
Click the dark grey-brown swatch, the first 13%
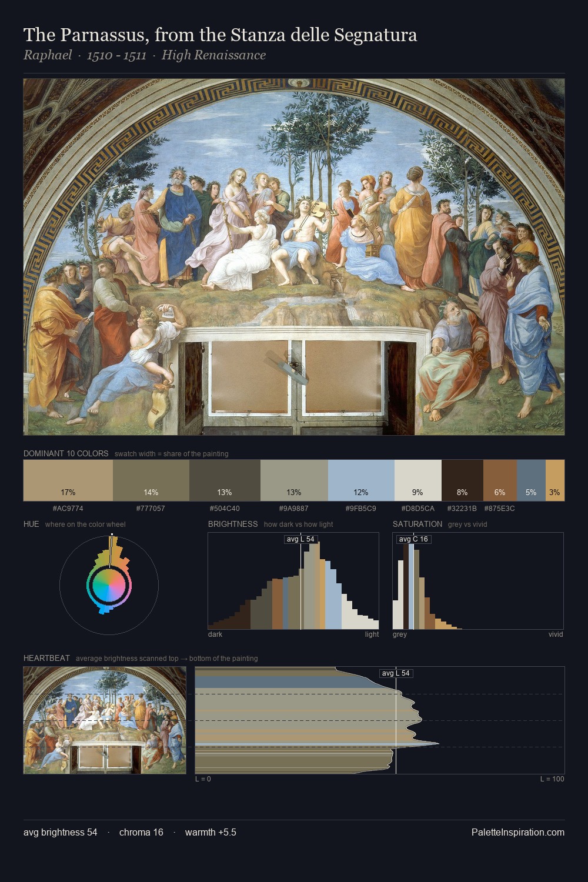(x=225, y=480)
